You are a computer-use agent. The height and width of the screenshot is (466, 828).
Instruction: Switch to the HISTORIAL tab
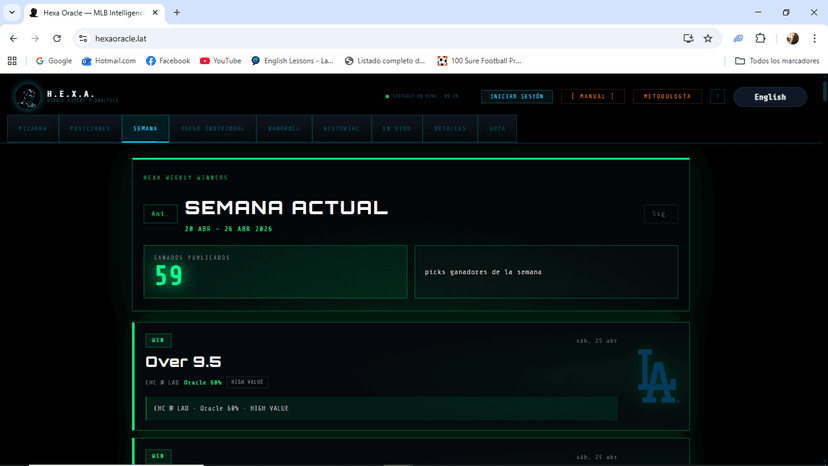coord(342,128)
